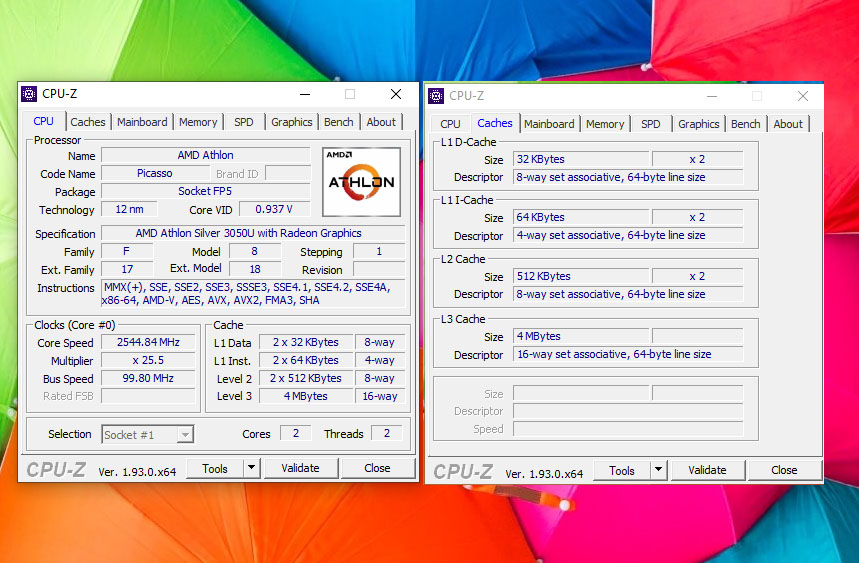Click the L1 D-Cache descriptor 8-way set associative
The image size is (859, 563).
(628, 177)
